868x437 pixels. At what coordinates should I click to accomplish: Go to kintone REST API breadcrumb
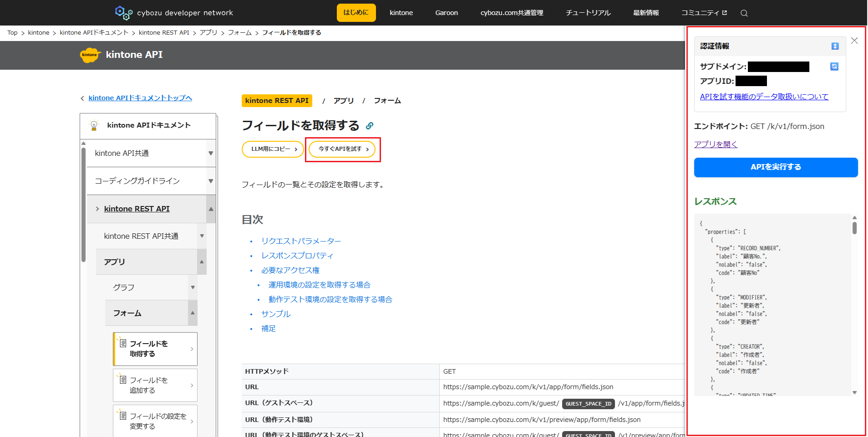(x=164, y=33)
